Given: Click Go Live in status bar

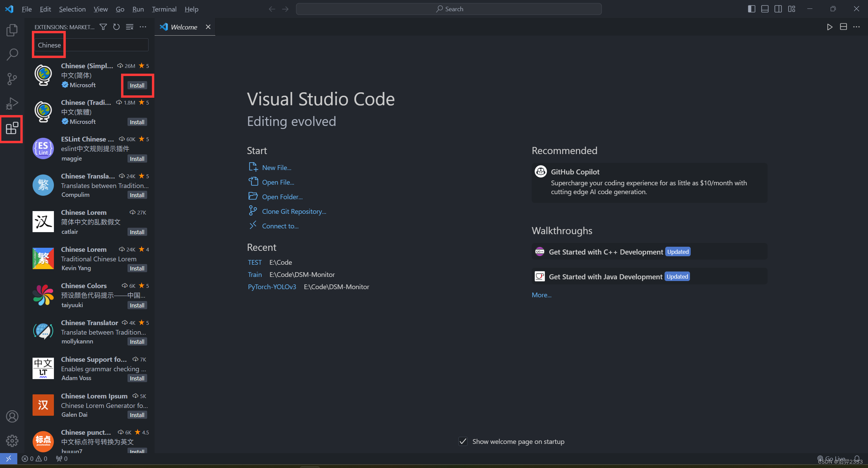Looking at the screenshot, I should (831, 458).
